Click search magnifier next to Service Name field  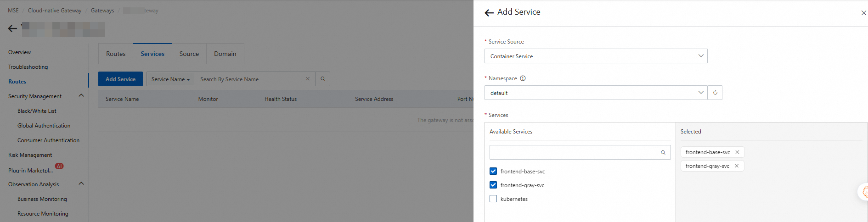coord(323,79)
